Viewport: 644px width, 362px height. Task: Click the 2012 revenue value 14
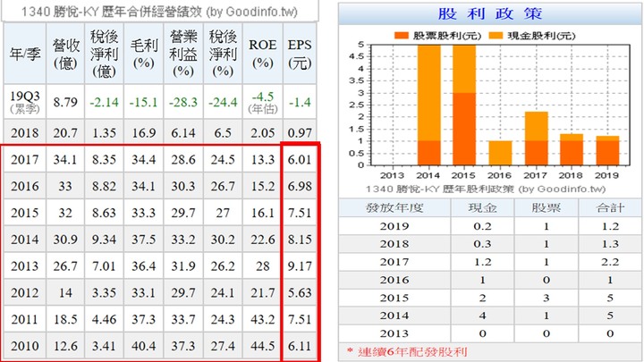(x=65, y=292)
